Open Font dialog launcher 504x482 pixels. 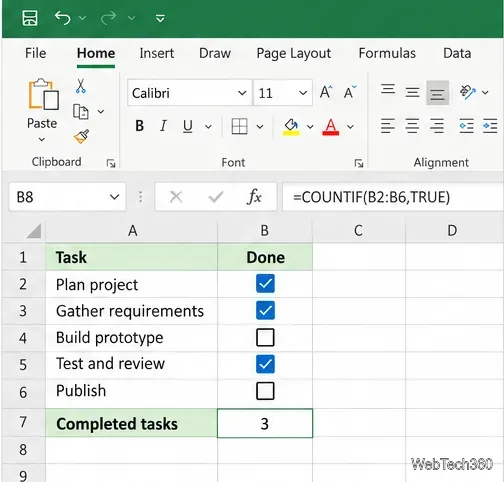(359, 163)
